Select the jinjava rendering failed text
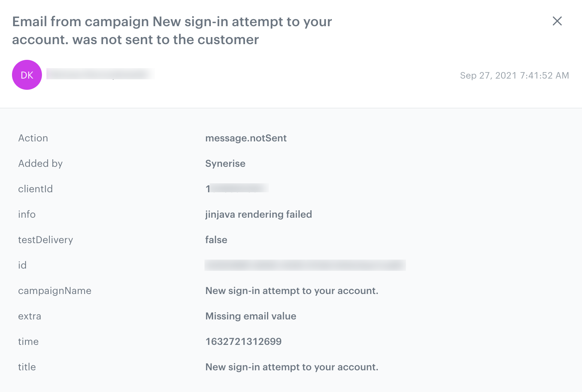The image size is (582, 392). [258, 215]
